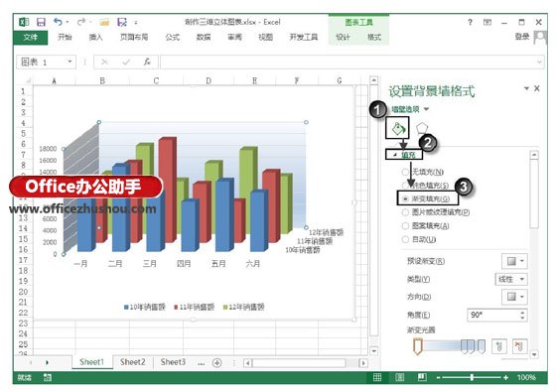556x392 pixels.
Task: Click the formula bar input area
Action: click(347, 62)
